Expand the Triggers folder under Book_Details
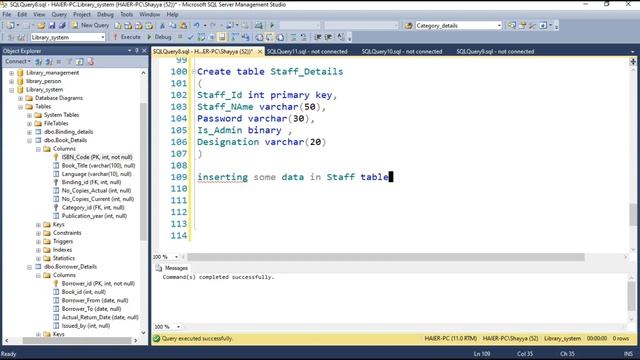 coord(38,242)
